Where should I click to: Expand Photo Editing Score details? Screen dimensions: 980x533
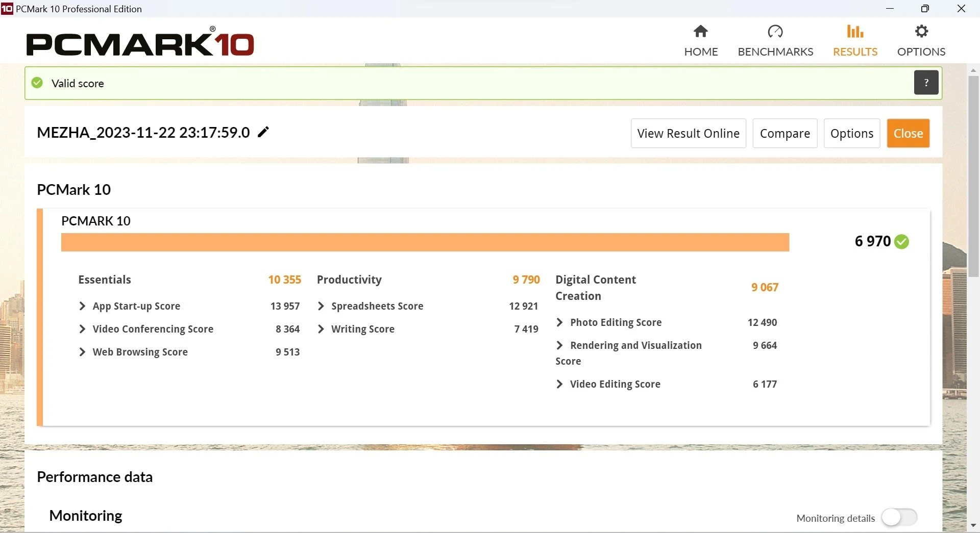tap(559, 322)
